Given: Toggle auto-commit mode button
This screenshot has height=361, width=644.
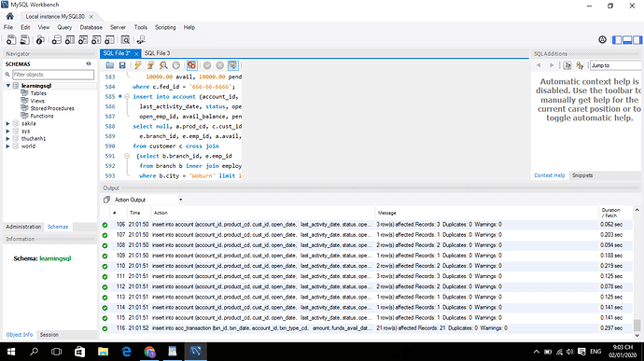Looking at the screenshot, I should (x=233, y=65).
